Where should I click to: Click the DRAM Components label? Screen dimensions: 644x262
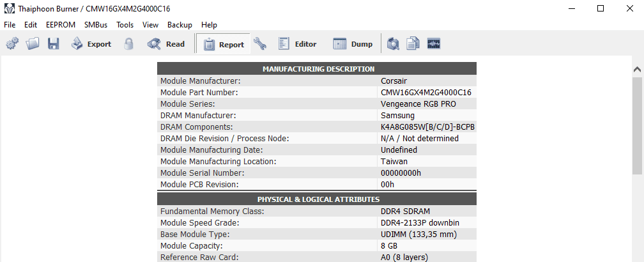(x=197, y=127)
